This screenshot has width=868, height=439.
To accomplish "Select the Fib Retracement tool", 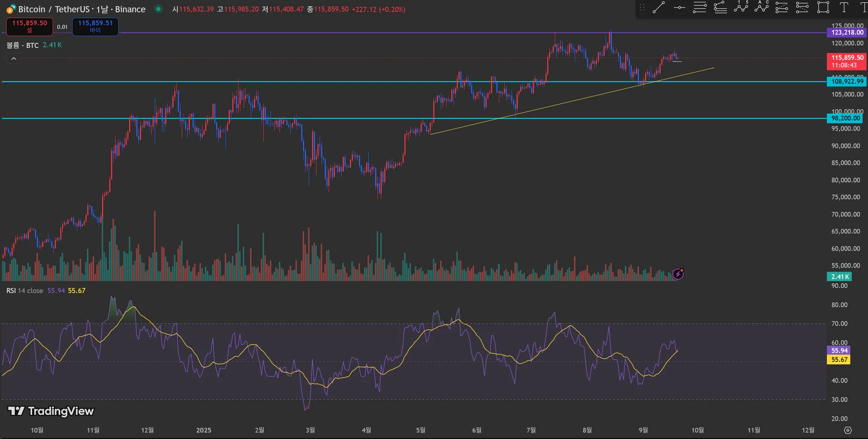I will 699,7.
